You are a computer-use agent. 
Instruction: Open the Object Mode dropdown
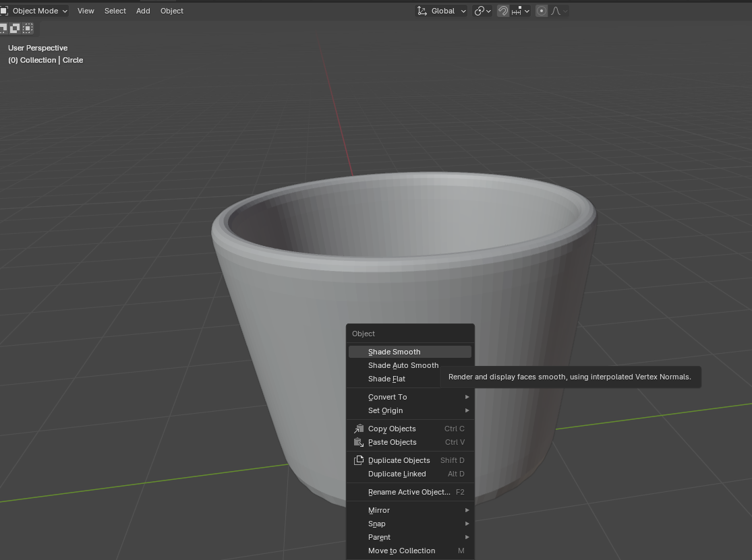[34, 11]
